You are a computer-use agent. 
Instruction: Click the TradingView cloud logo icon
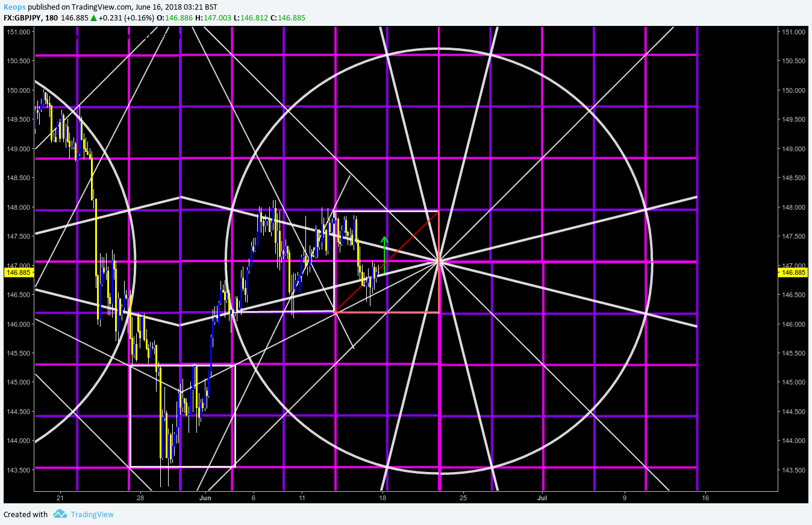[59, 514]
